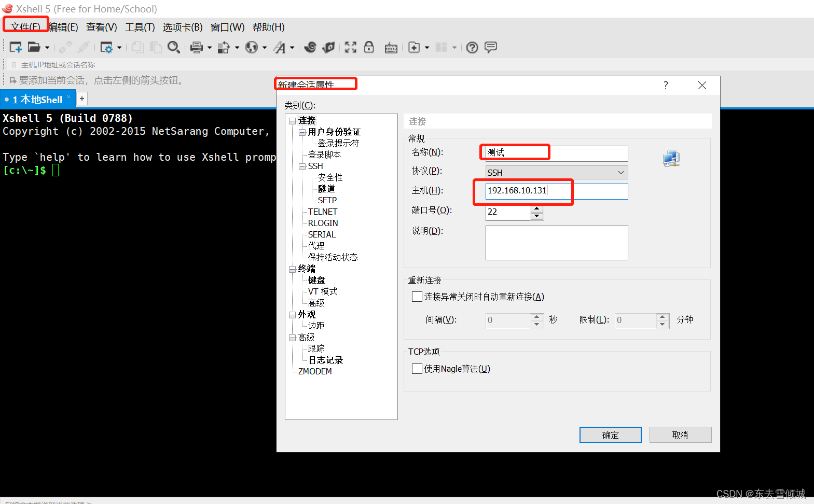Click the globe encoding icon
The width and height of the screenshot is (814, 504).
[x=252, y=47]
